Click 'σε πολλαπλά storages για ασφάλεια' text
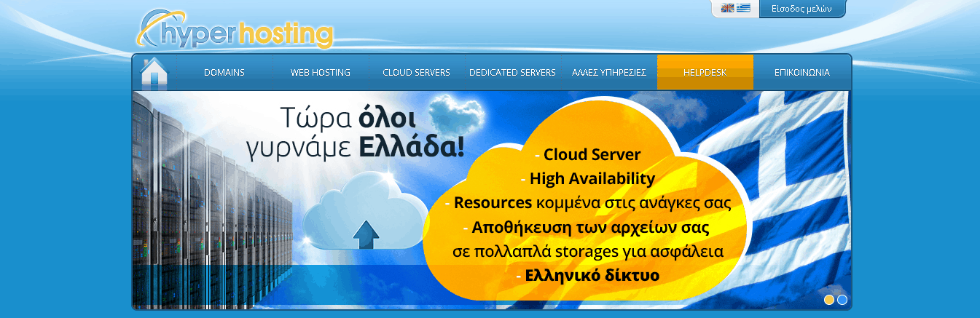 tap(587, 252)
